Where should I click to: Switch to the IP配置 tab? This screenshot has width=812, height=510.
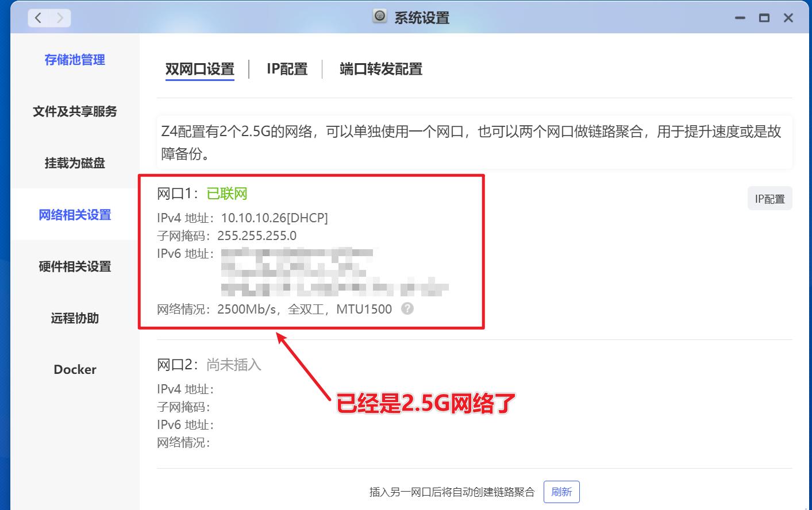286,69
